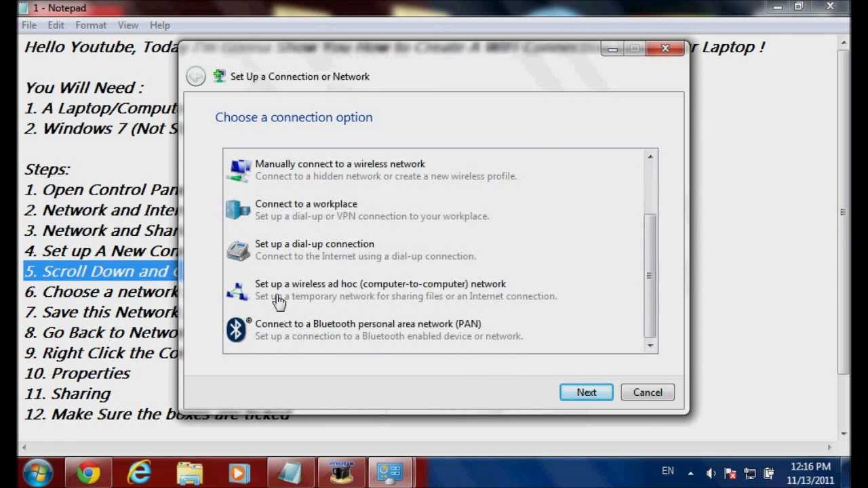868x488 pixels.
Task: Click the '10. Properties' line in Notepad
Action: pyautogui.click(x=77, y=373)
